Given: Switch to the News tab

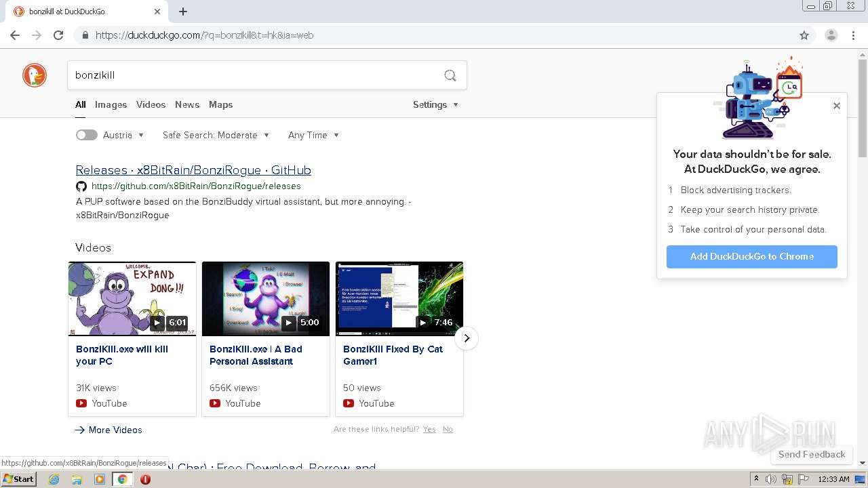Looking at the screenshot, I should pyautogui.click(x=187, y=104).
